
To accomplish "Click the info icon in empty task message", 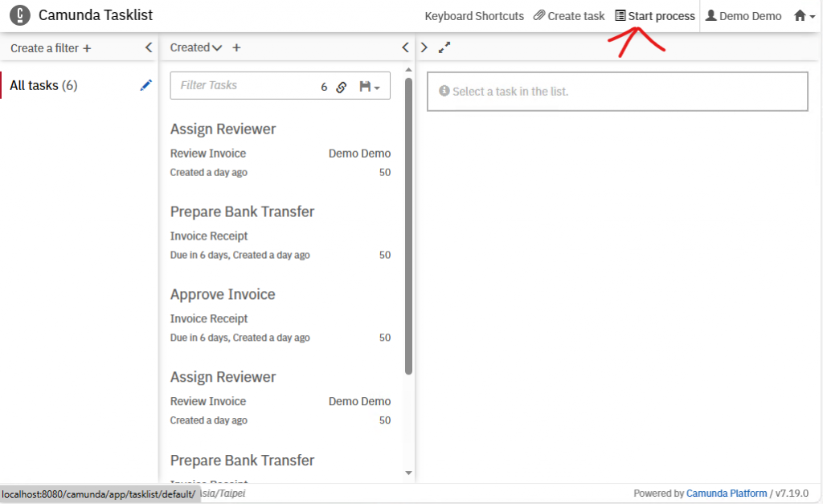I will coord(444,91).
